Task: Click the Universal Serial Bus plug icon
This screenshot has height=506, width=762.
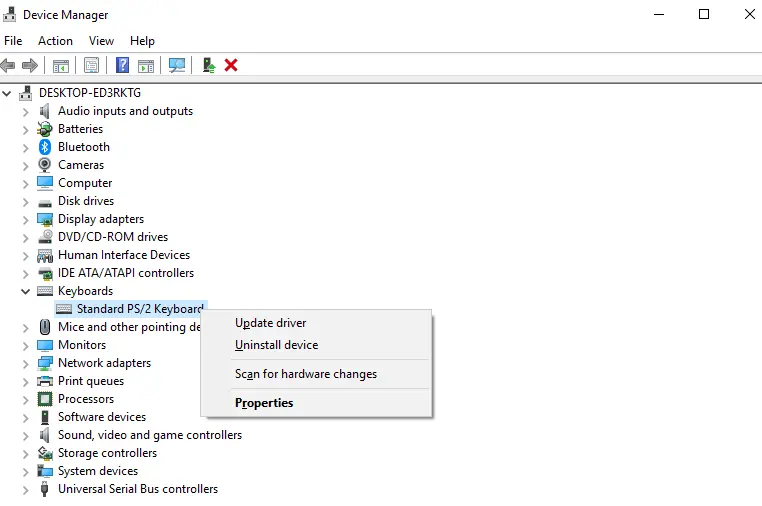Action: 45,489
